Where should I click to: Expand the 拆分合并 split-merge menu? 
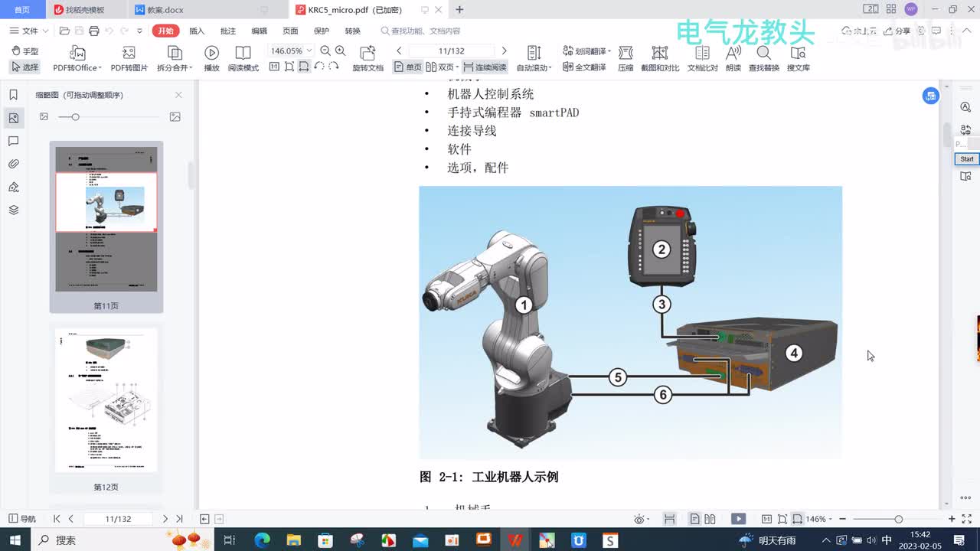(175, 59)
